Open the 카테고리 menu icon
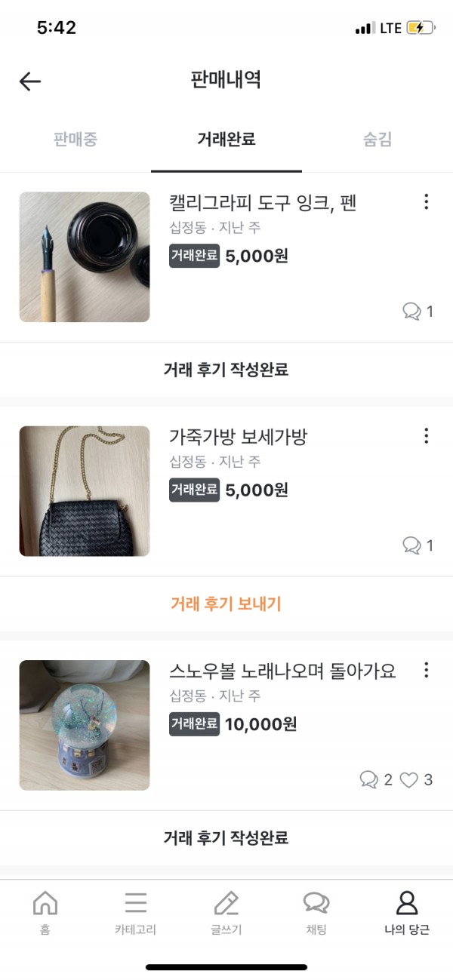The width and height of the screenshot is (453, 980). (x=136, y=903)
